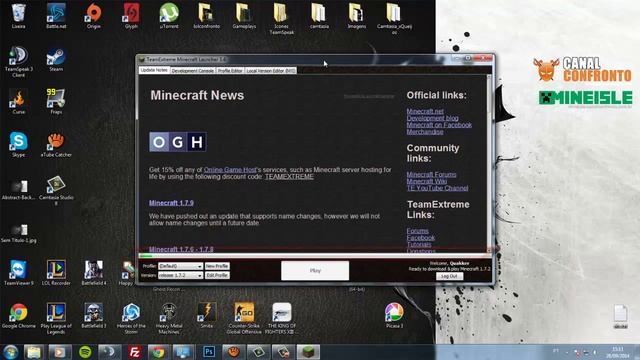The height and width of the screenshot is (360, 640).
Task: Open Spotify from the taskbar
Action: tap(85, 352)
